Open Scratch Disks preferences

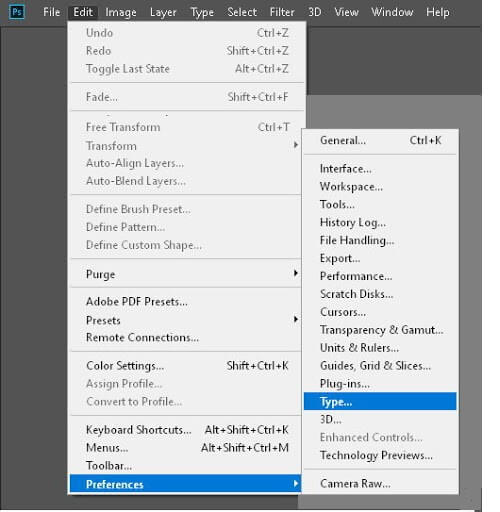(380, 294)
